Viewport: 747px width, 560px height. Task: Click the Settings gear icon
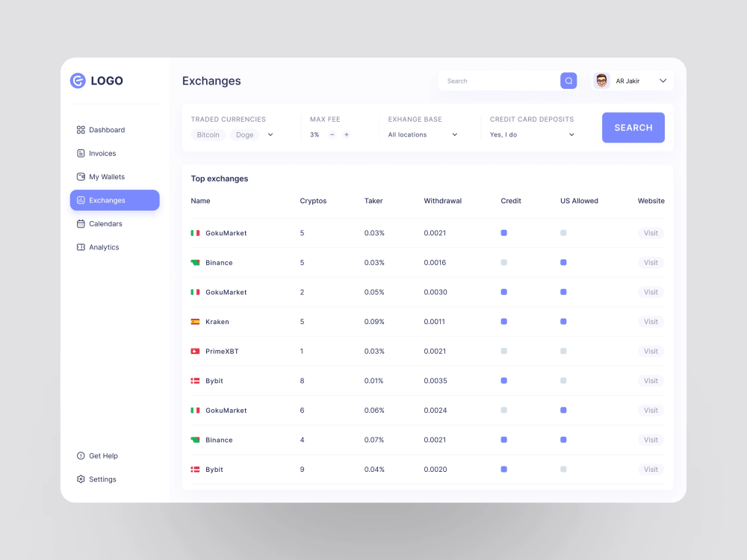(x=81, y=479)
